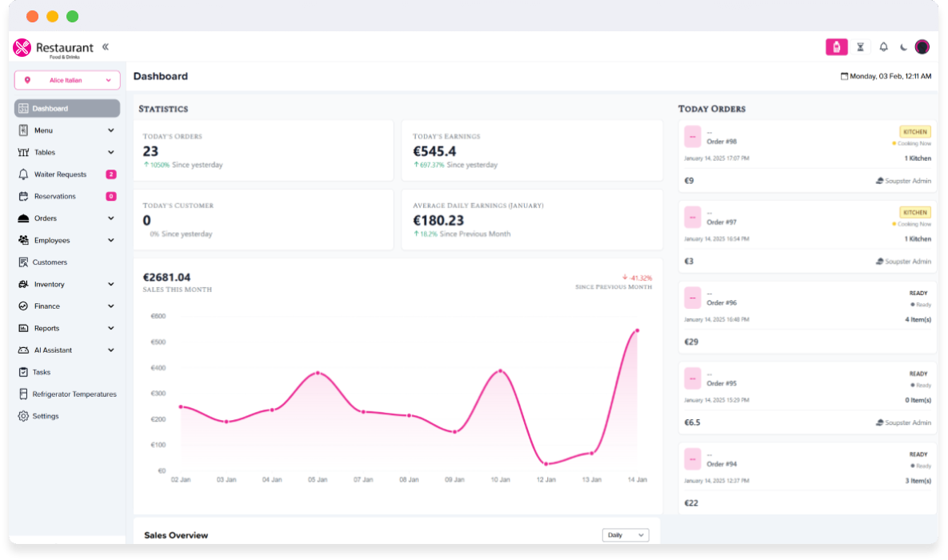Open the Settings page label

point(46,416)
